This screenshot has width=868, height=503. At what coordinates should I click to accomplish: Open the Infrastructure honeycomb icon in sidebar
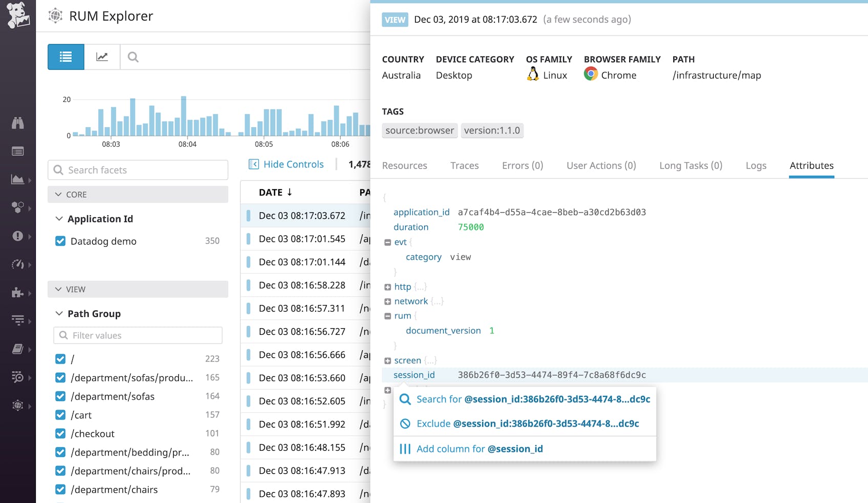(18, 208)
